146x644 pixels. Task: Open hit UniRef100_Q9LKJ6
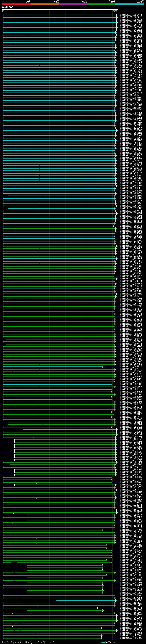click(x=131, y=15)
